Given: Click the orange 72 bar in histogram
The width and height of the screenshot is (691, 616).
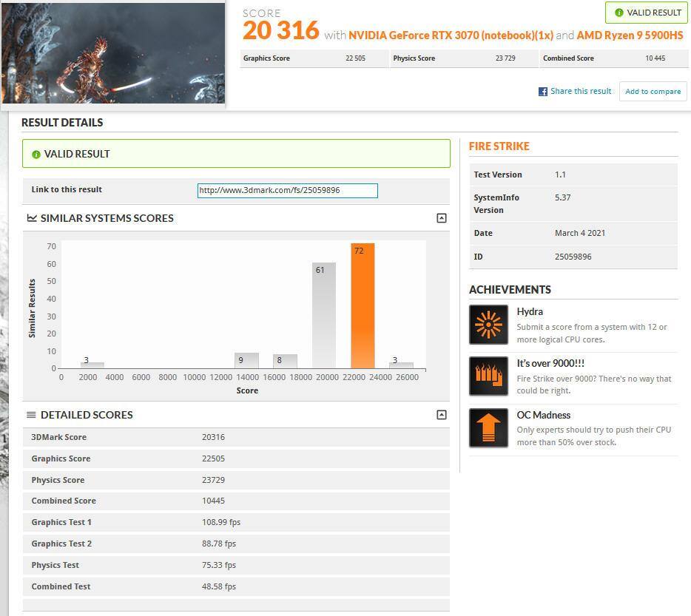Looking at the screenshot, I should [x=363, y=305].
